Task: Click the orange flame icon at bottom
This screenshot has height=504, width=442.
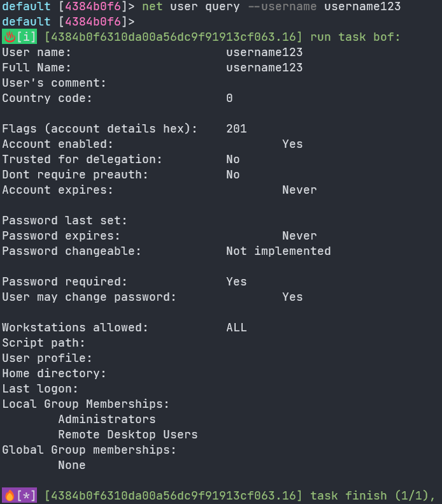Action: point(10,495)
